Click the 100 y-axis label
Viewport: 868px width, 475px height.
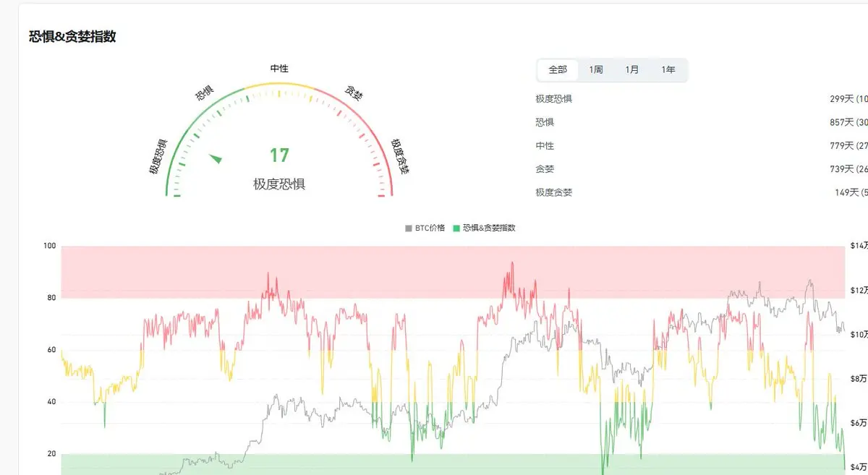pyautogui.click(x=49, y=247)
